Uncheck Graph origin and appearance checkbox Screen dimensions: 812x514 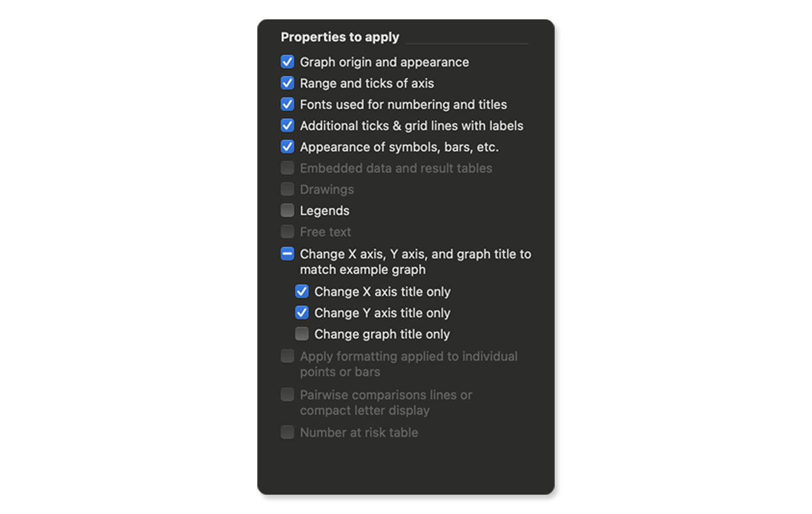(287, 62)
